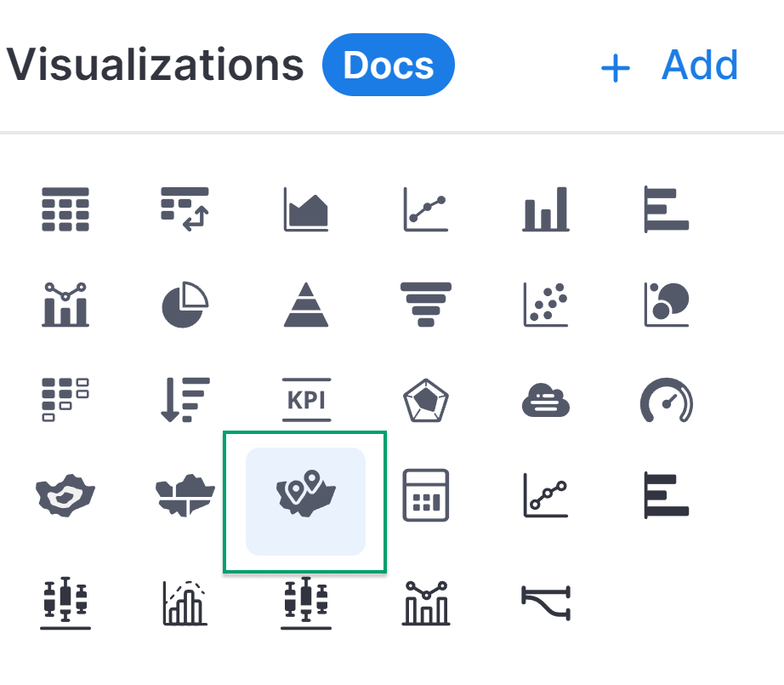This screenshot has height=685, width=784.
Task: Choose the sorted bar list icon
Action: point(185,400)
